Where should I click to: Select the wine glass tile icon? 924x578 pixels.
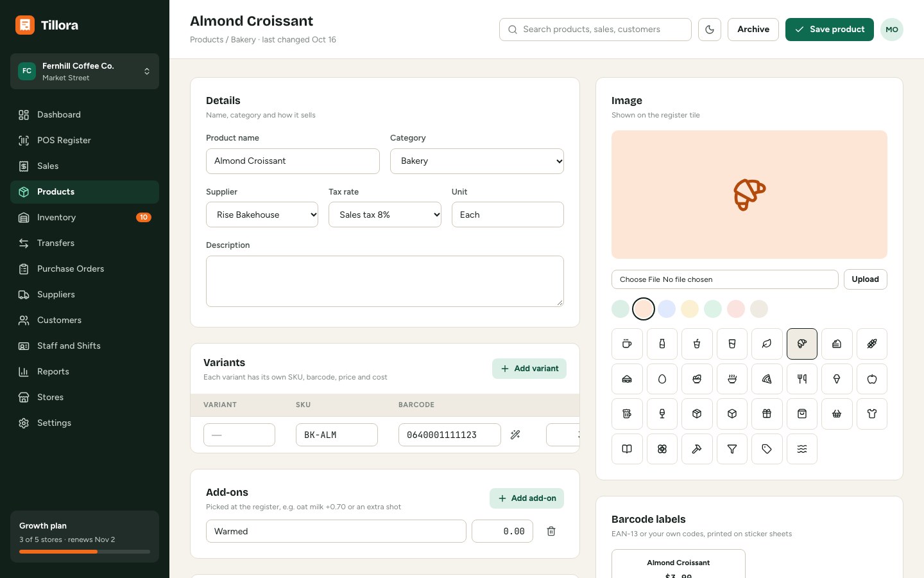[x=662, y=414]
